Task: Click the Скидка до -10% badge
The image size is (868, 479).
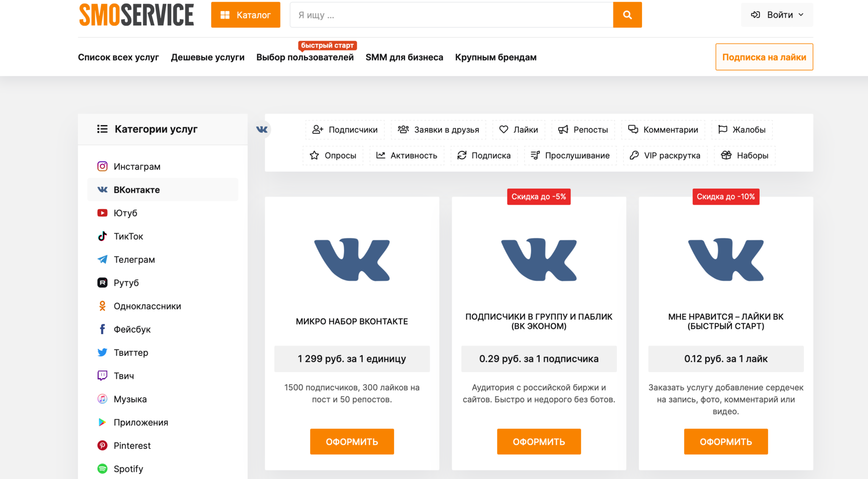Action: point(726,197)
